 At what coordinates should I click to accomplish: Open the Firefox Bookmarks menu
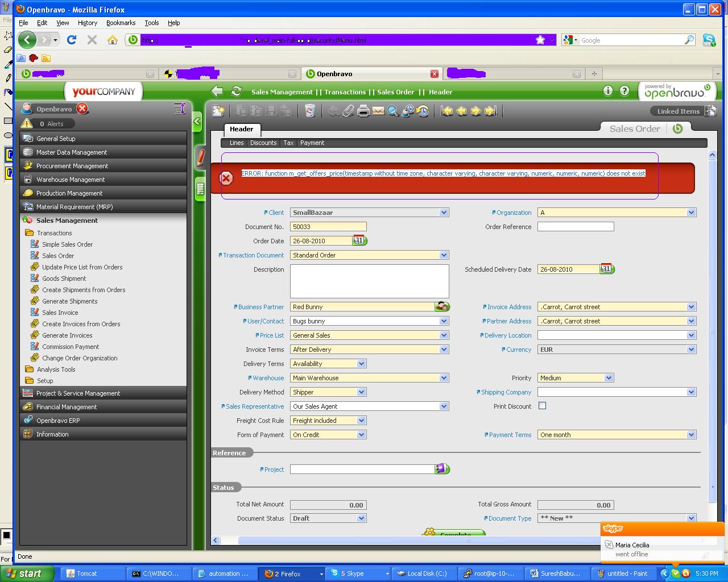[121, 23]
